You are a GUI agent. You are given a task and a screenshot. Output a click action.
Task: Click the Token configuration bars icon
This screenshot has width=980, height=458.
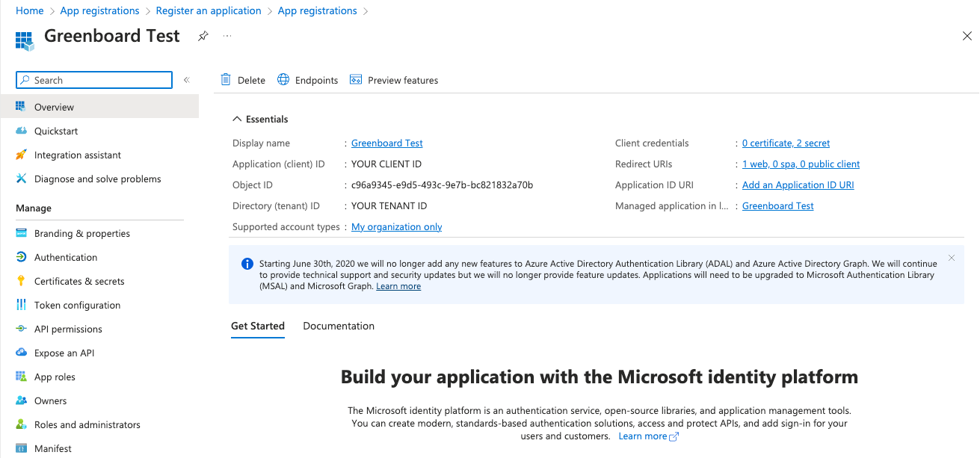click(x=21, y=305)
